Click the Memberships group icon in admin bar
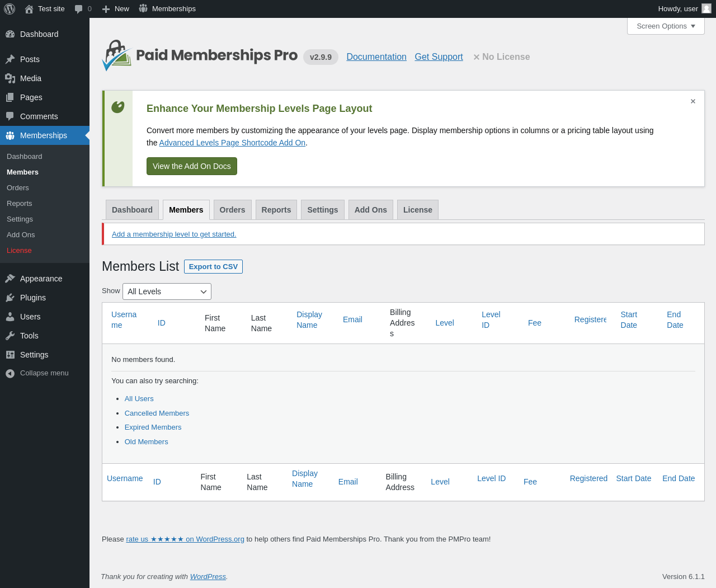The width and height of the screenshot is (716, 588). pos(143,8)
